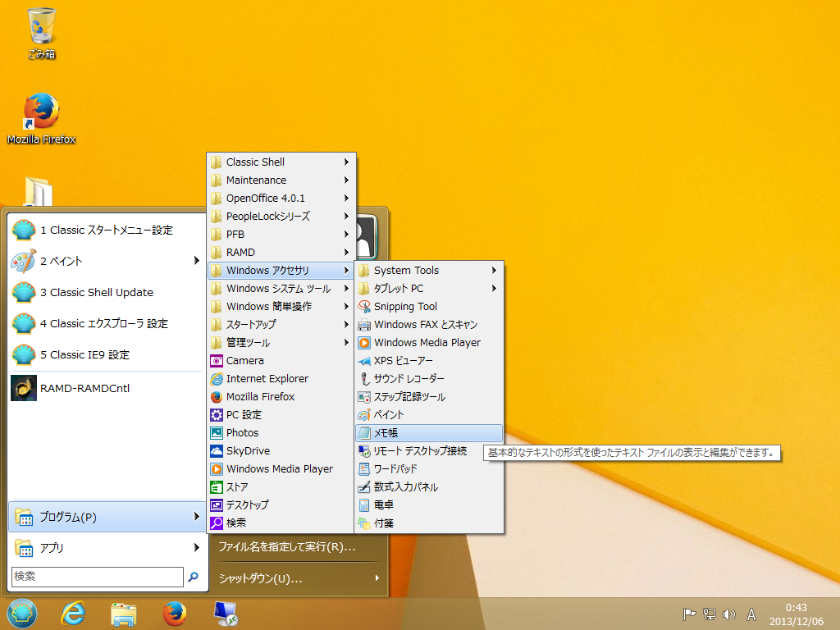Open the calculator (電卓) icon
The image size is (840, 630).
tap(365, 505)
